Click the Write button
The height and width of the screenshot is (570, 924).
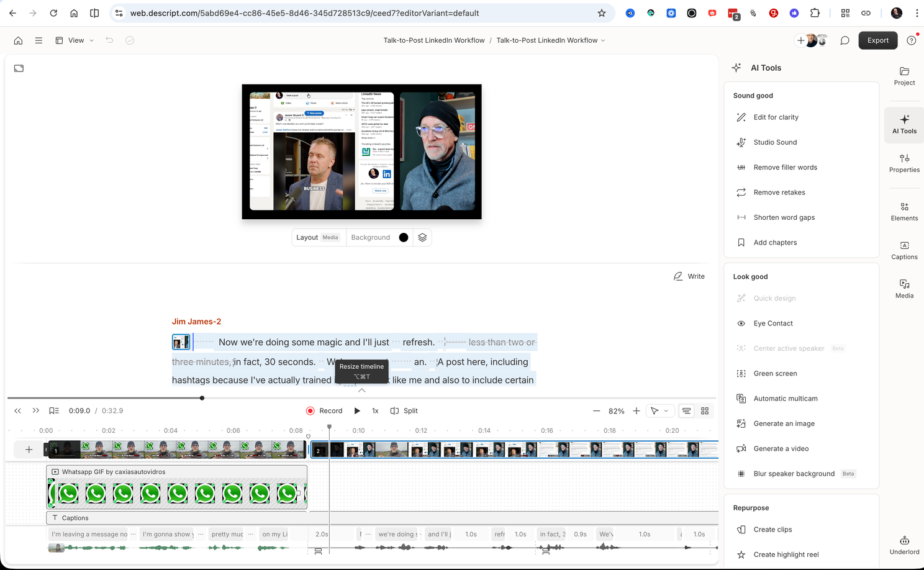(689, 276)
